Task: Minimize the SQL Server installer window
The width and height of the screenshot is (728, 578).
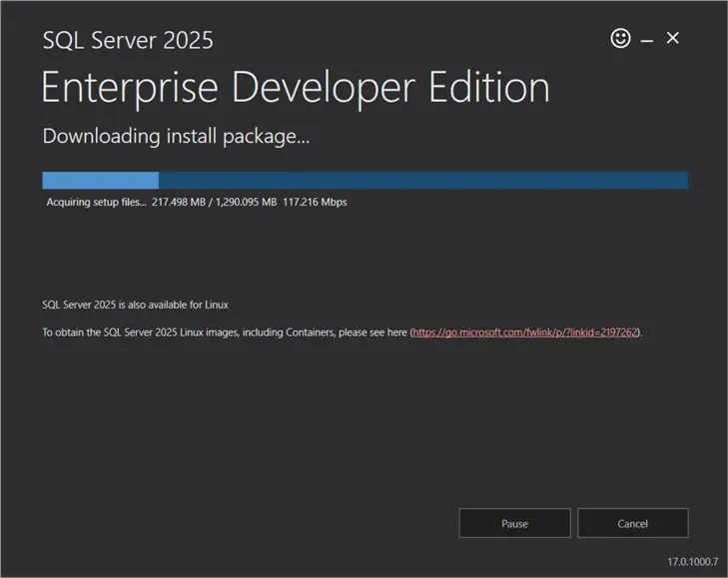Action: point(647,41)
